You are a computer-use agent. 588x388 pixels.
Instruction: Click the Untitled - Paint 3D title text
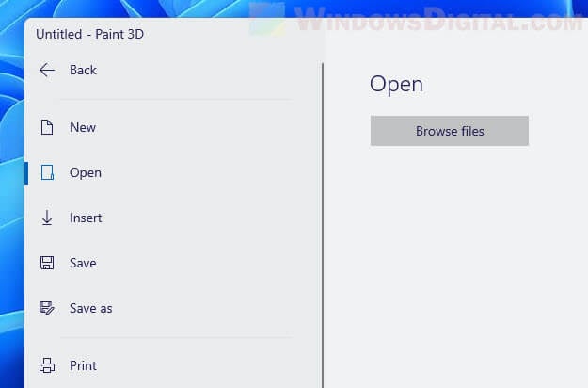[90, 34]
